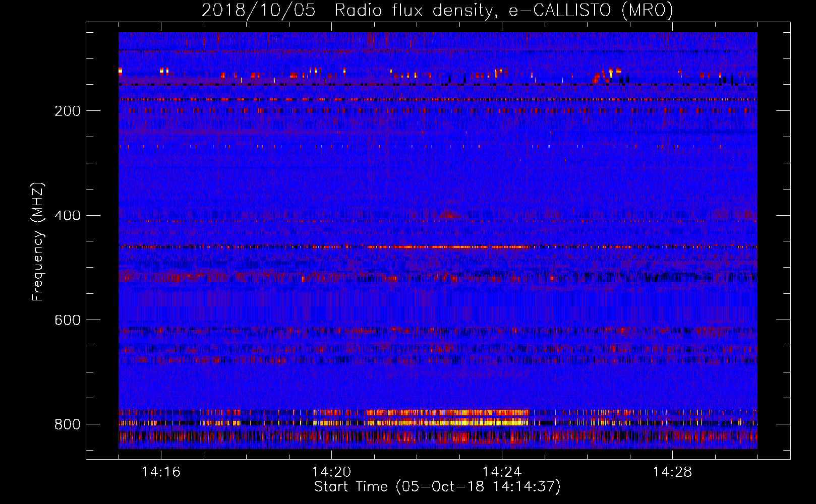This screenshot has height=504, width=816.
Task: Click the 800 MHz frequency tick label
Action: (67, 424)
